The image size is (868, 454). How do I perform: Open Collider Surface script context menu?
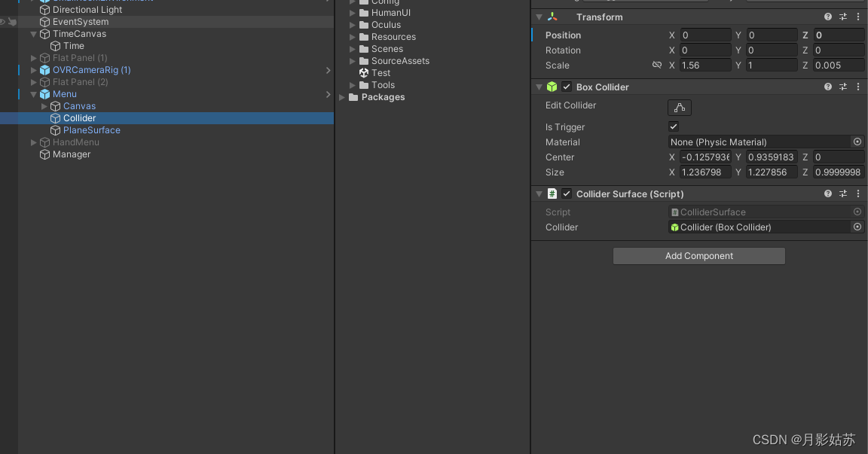tap(857, 193)
